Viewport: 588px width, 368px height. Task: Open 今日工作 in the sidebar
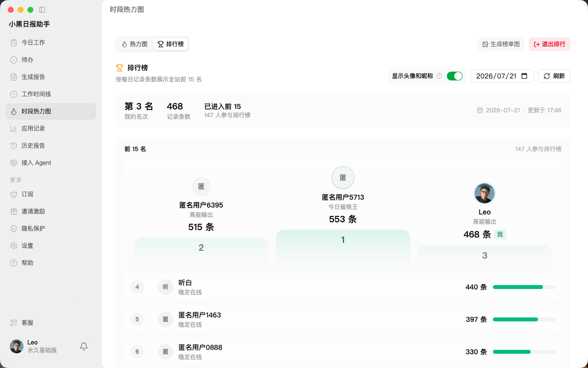[51, 43]
